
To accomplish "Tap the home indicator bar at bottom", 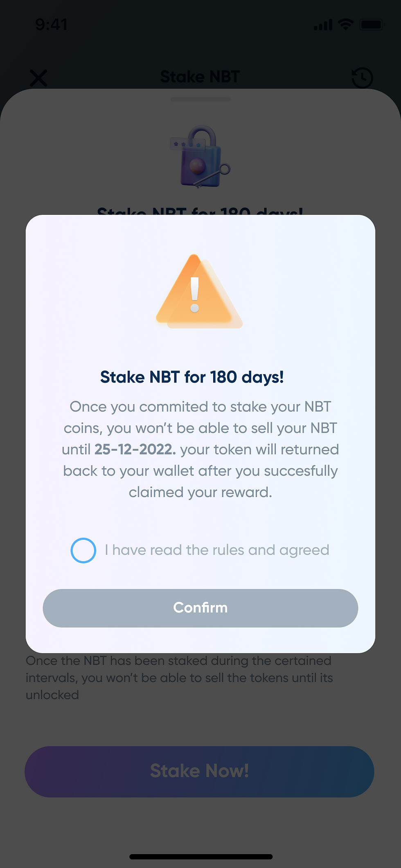I will point(201,857).
